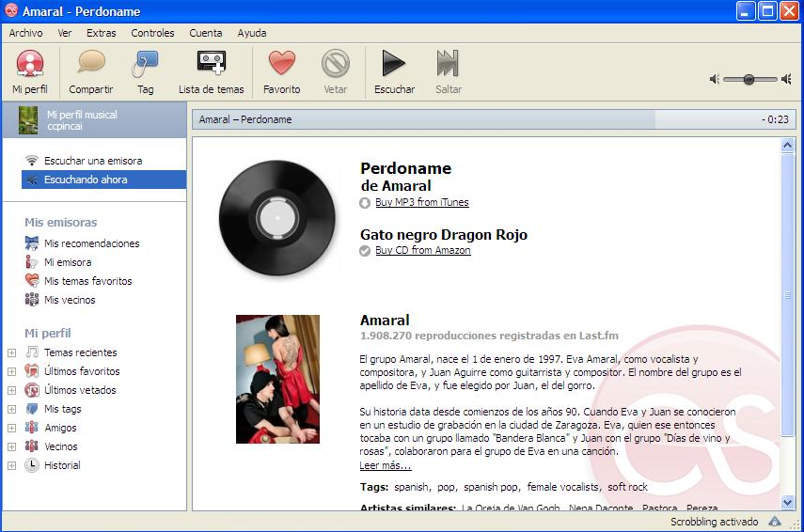The image size is (804, 532).
Task: Click the spanish pop tag
Action: coord(491,487)
